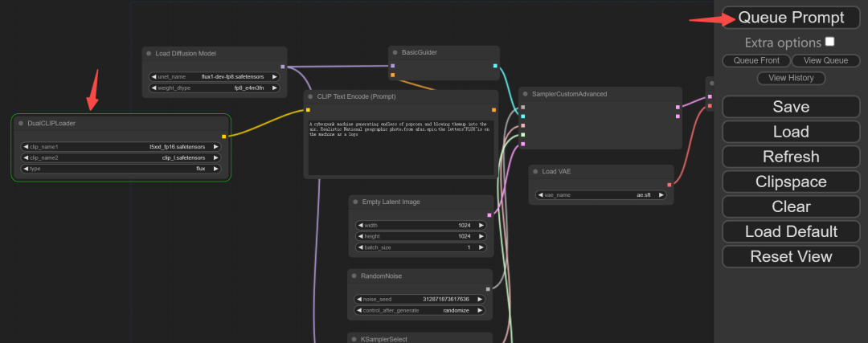This screenshot has width=868, height=343.
Task: Increase width value with right arrow
Action: click(x=481, y=225)
